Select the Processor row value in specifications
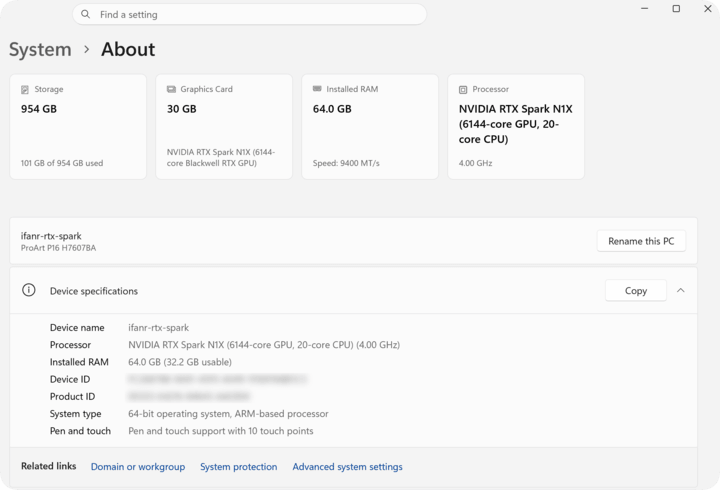 coord(264,345)
